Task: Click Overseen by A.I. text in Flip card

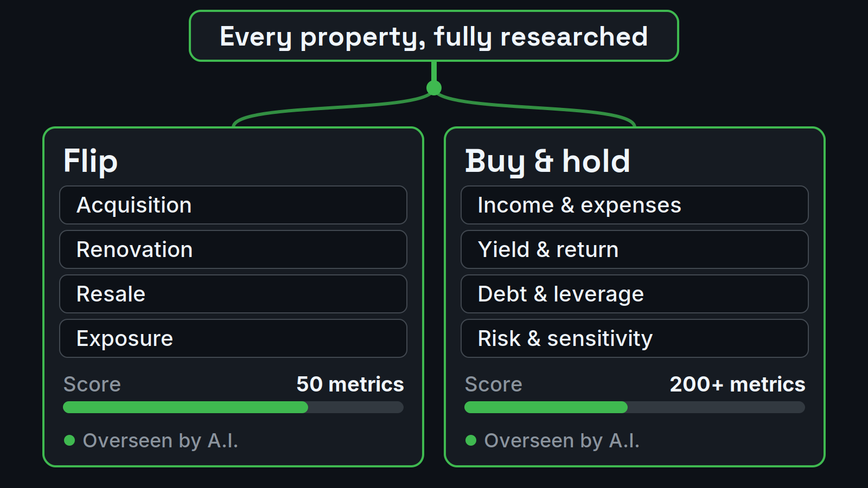Action: [x=161, y=441]
